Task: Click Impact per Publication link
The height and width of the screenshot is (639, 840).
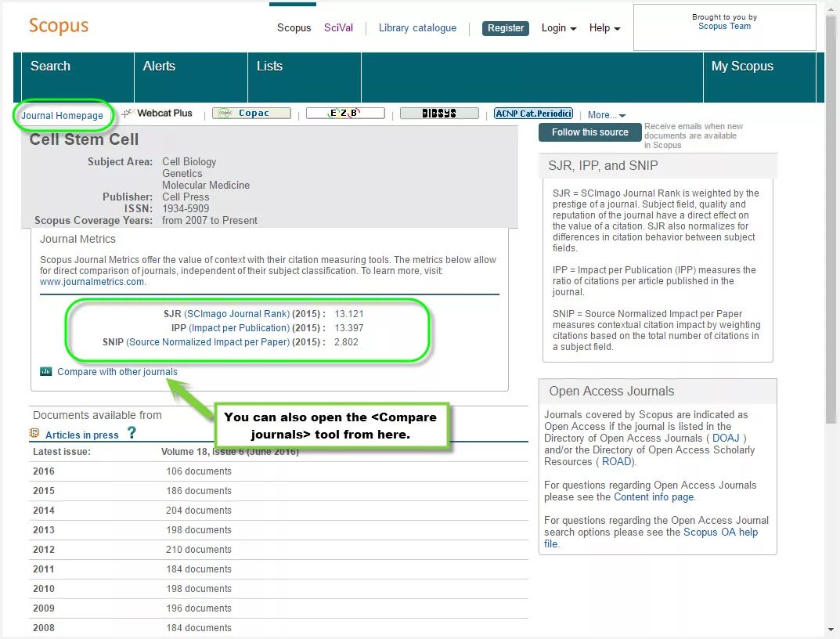Action: point(240,328)
